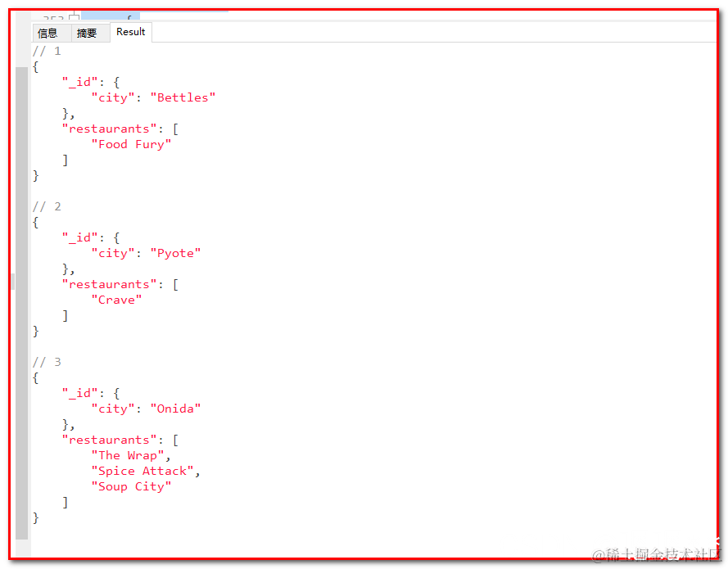Click the "city" key before Bettles

(x=113, y=97)
